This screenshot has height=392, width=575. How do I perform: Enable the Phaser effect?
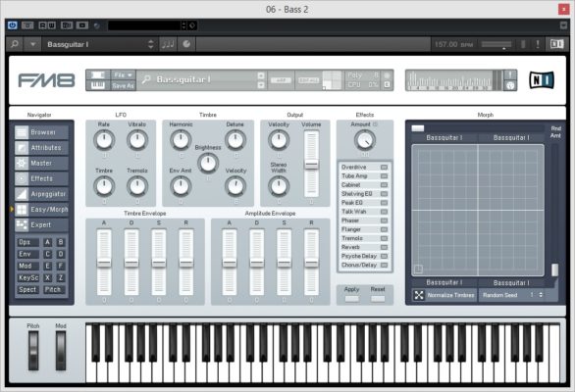[384, 220]
